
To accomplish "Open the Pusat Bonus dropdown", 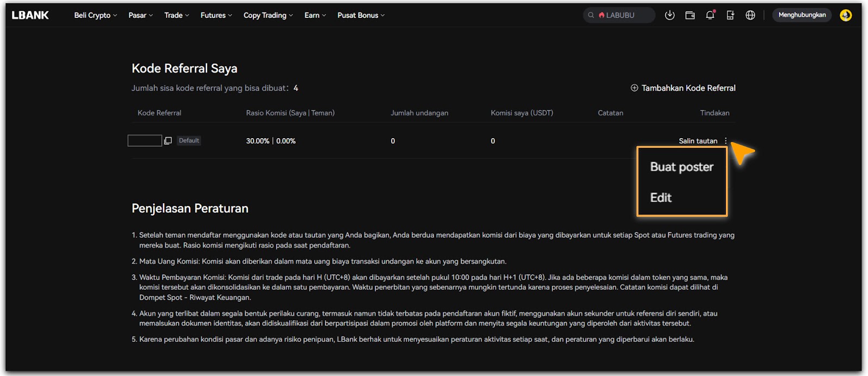I will point(361,15).
